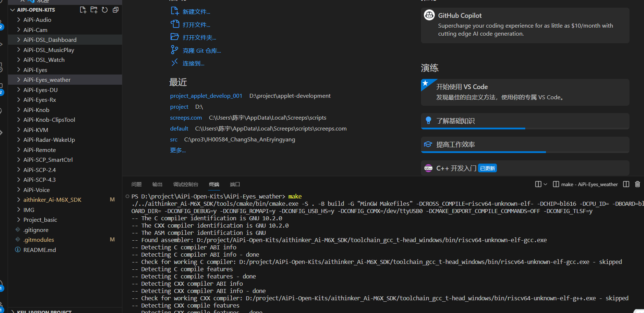Open recent screeps.com folder
Viewport: 644px width, 313px height.
click(186, 117)
